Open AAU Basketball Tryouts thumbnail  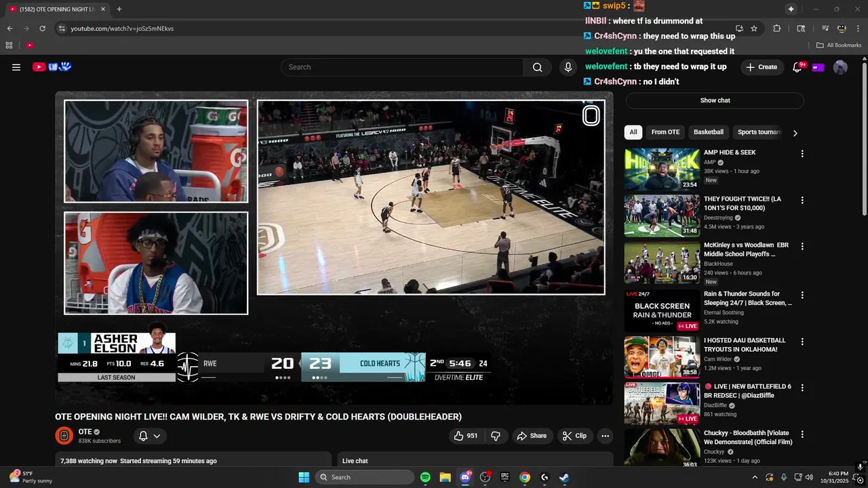[662, 357]
